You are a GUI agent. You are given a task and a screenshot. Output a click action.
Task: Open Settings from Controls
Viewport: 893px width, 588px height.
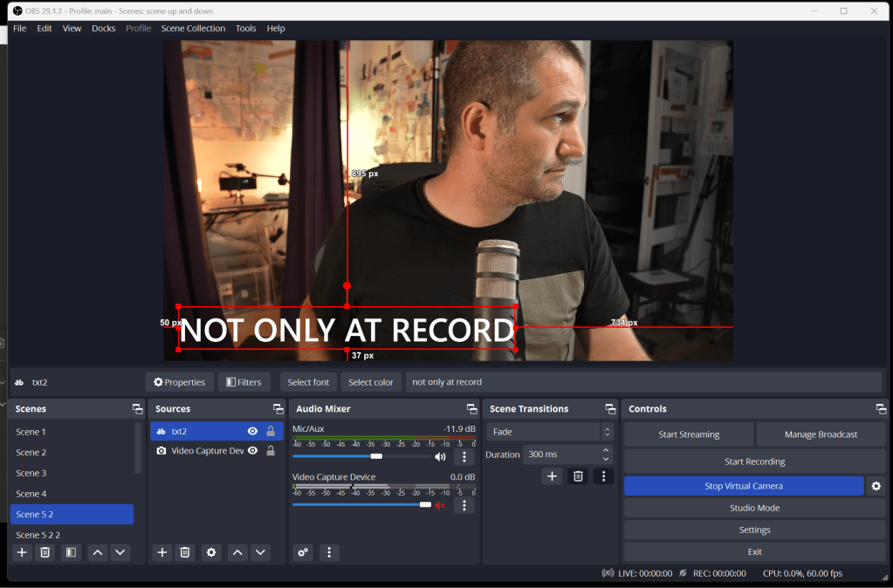(754, 530)
